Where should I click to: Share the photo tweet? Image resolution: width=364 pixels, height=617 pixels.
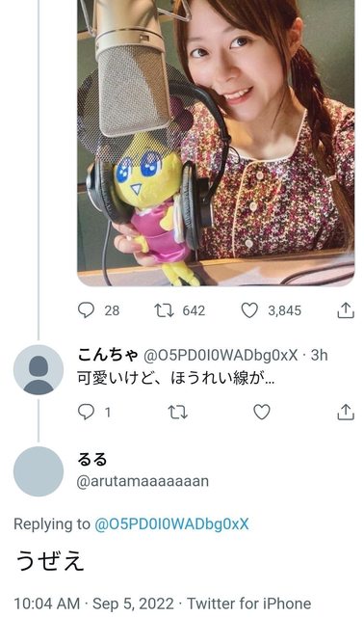pos(346,310)
